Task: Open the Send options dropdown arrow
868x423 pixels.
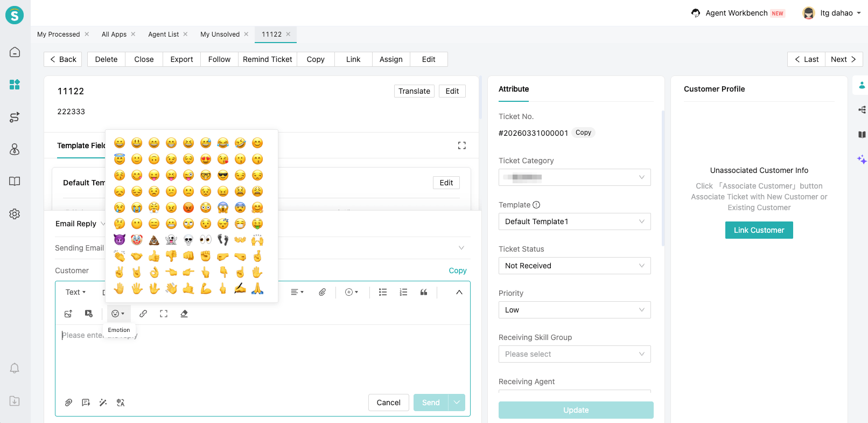Action: (457, 403)
